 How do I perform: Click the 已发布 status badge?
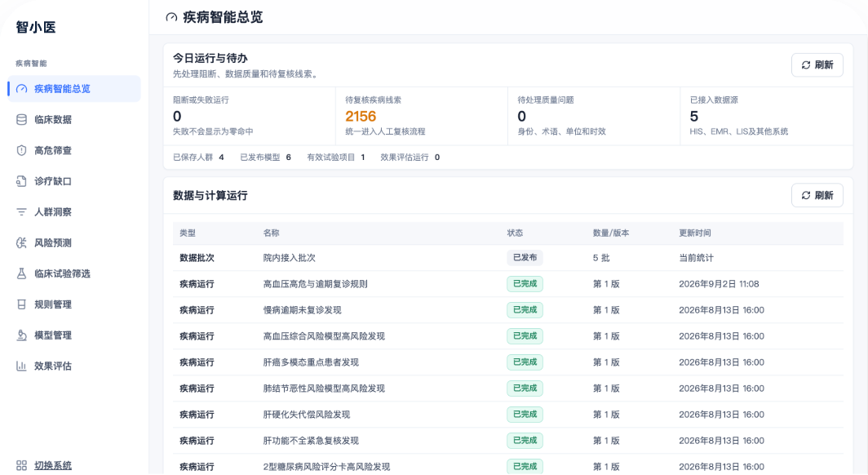click(x=525, y=257)
